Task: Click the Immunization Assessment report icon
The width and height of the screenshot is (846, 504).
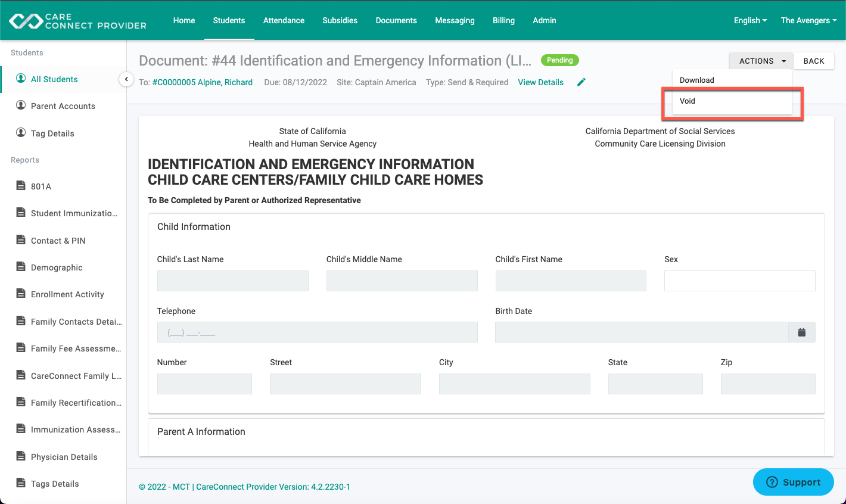Action: tap(21, 429)
